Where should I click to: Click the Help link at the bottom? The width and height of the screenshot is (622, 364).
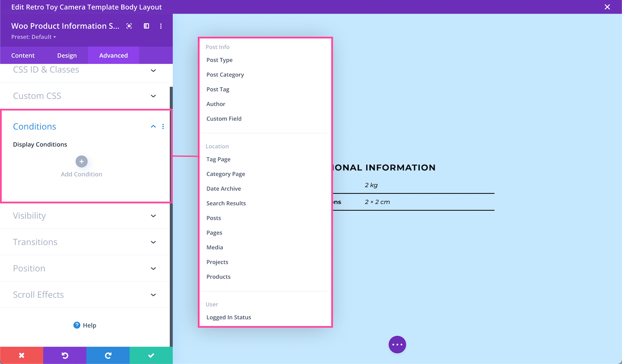tap(85, 325)
